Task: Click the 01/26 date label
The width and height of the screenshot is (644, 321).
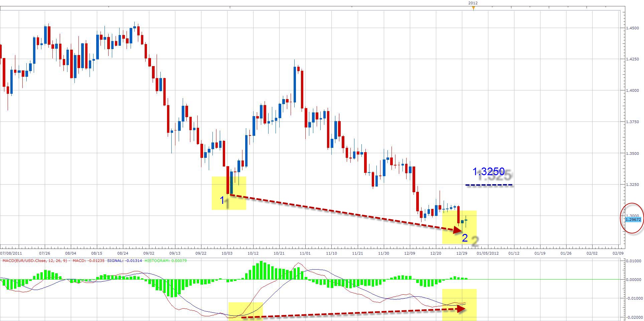Action: [566, 253]
